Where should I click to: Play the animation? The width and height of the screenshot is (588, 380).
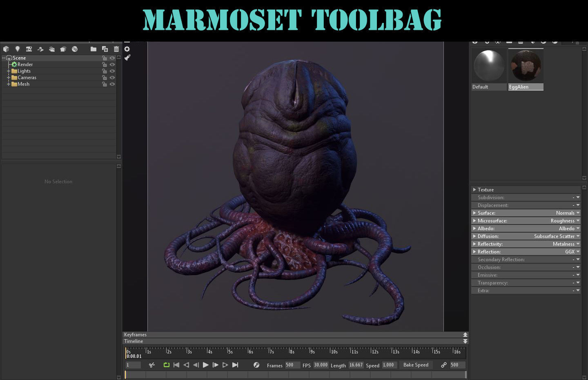[206, 365]
